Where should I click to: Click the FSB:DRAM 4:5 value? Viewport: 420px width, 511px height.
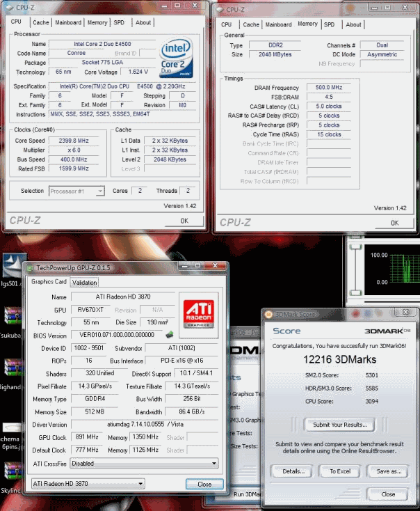329,97
